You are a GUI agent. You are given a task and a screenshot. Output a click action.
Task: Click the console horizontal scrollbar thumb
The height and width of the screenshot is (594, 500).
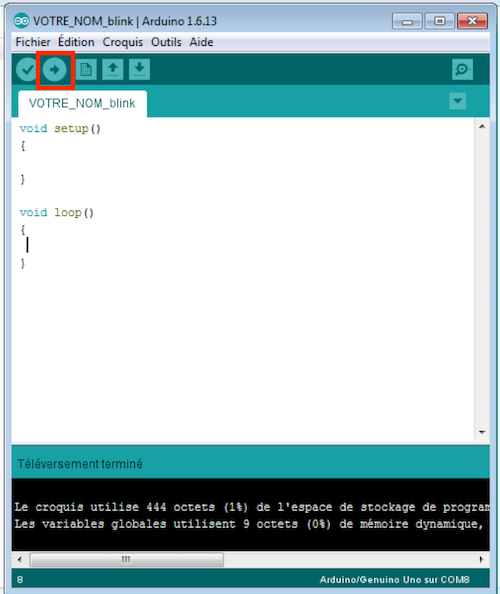pyautogui.click(x=127, y=560)
